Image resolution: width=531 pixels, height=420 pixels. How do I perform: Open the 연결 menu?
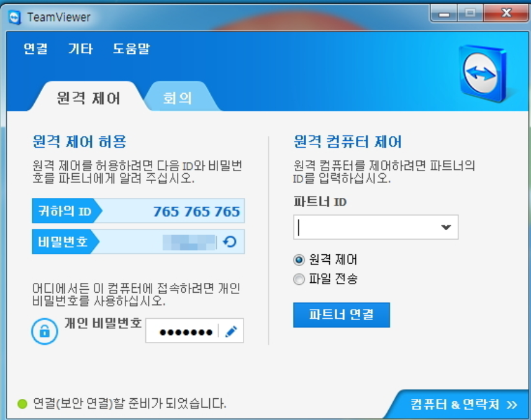[35, 48]
